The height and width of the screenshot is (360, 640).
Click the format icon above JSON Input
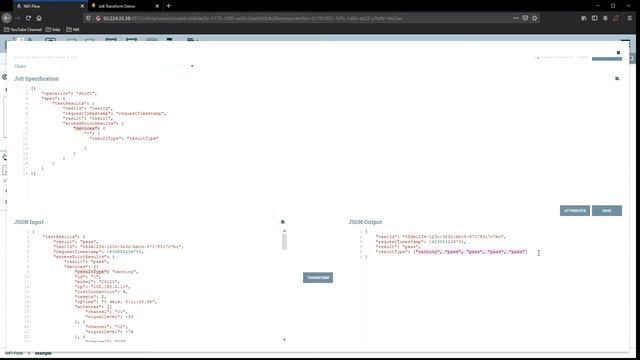point(283,222)
